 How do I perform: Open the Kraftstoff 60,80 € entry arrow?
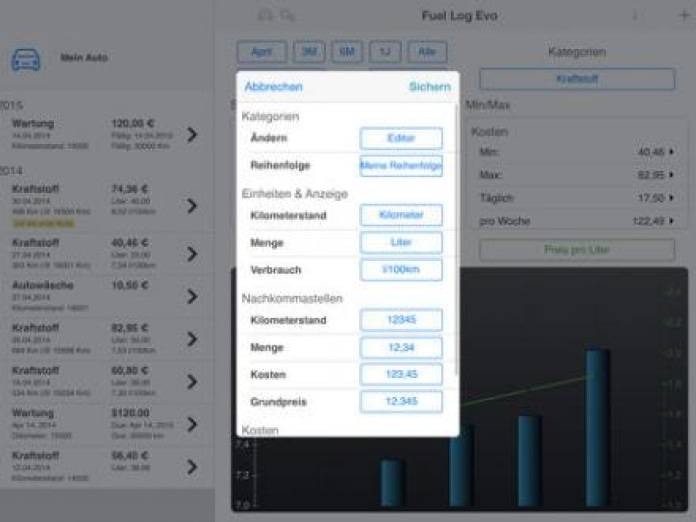(192, 381)
